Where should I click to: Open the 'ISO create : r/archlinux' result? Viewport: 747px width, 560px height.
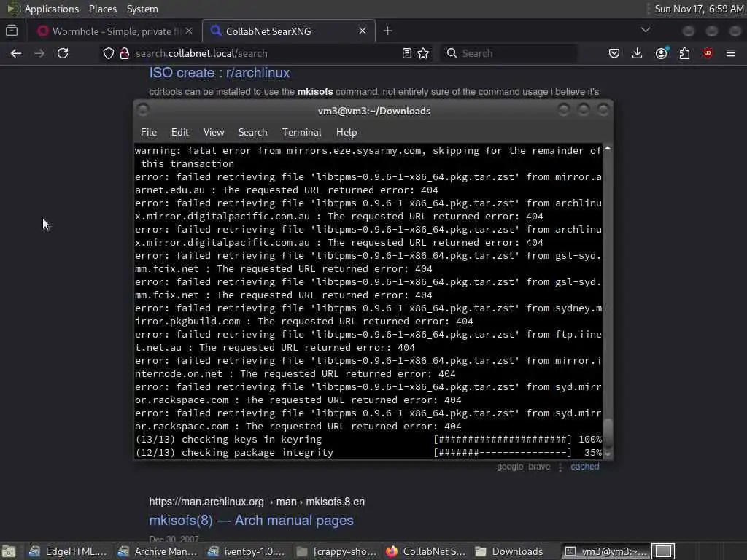[219, 73]
